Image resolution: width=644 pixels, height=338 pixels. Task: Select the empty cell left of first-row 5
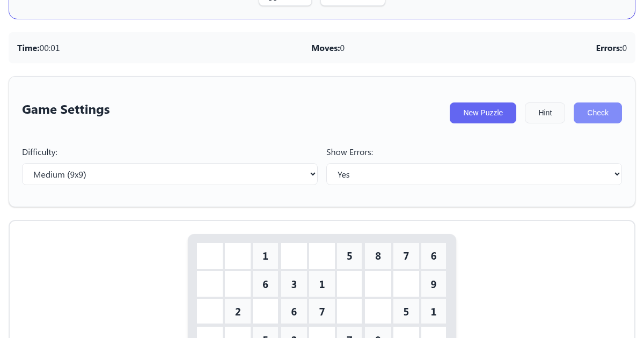(x=322, y=256)
